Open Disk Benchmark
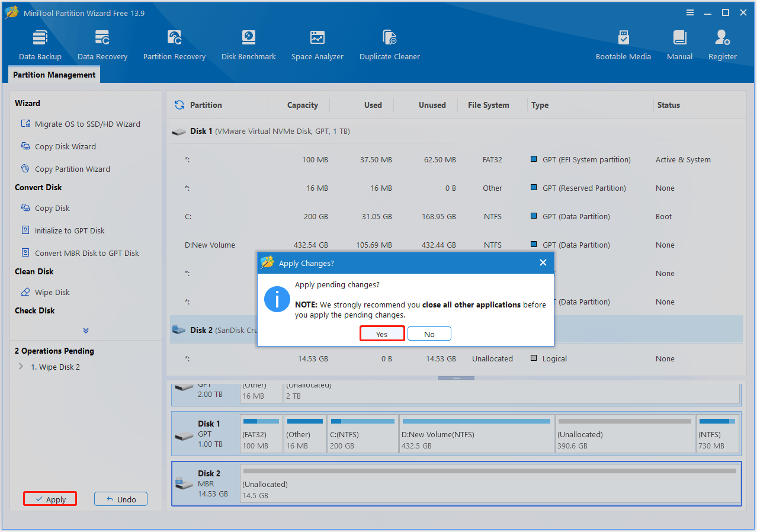The image size is (757, 532). (x=249, y=44)
